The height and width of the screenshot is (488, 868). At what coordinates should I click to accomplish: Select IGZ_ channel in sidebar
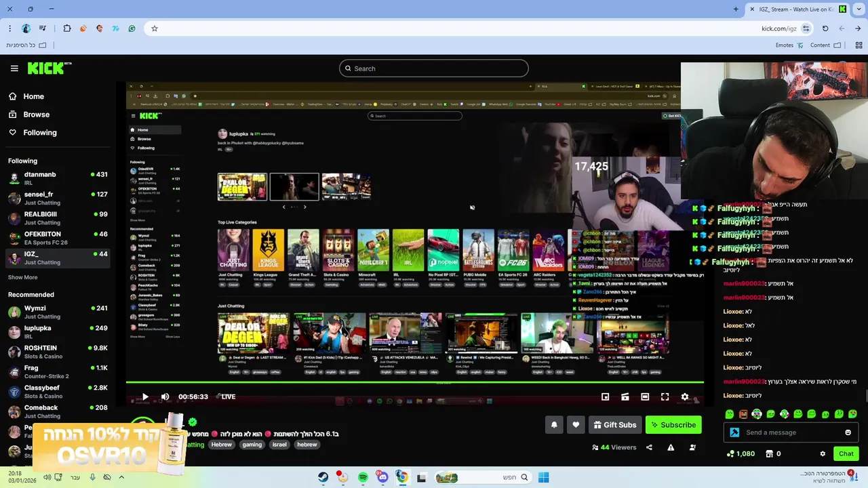pyautogui.click(x=57, y=258)
